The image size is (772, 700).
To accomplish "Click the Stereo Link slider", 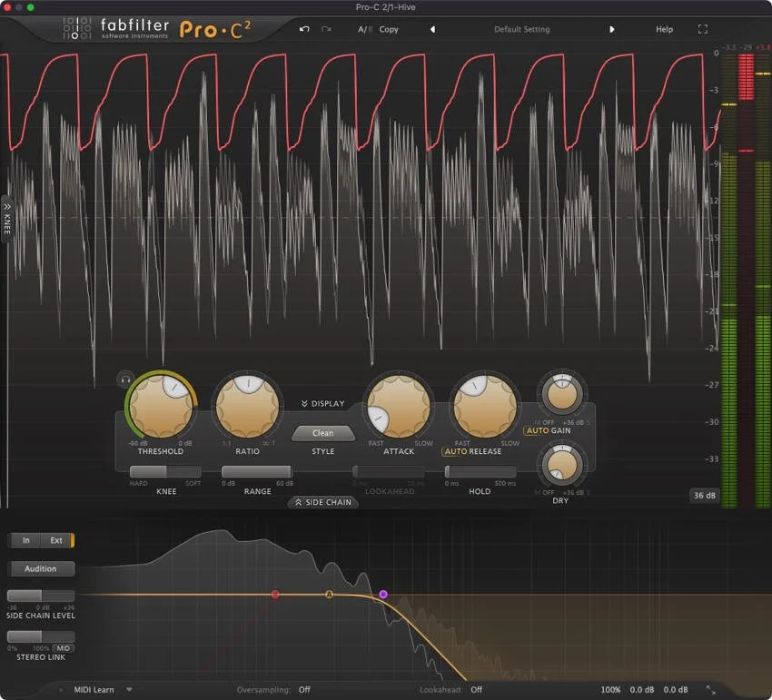I will pyautogui.click(x=41, y=636).
